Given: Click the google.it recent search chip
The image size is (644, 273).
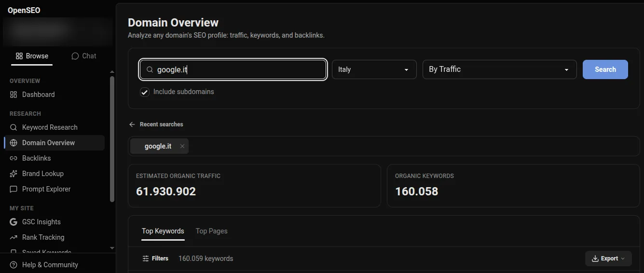Looking at the screenshot, I should [x=158, y=146].
